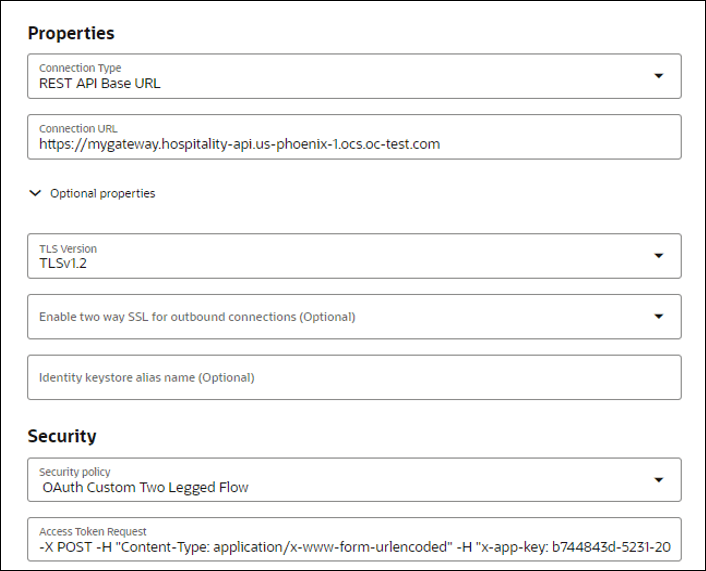Collapse Optional properties using the chevron icon
The height and width of the screenshot is (571, 706).
35,193
